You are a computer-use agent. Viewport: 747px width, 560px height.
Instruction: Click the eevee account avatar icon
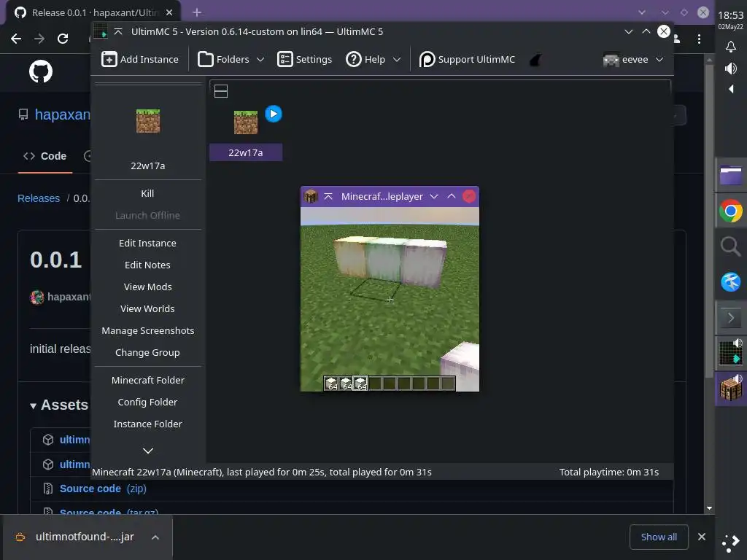point(611,60)
